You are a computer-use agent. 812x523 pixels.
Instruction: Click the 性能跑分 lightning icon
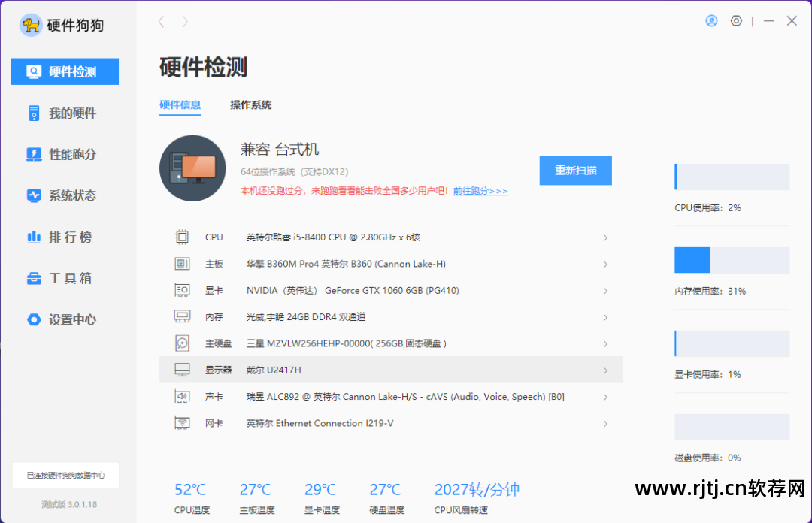click(34, 154)
